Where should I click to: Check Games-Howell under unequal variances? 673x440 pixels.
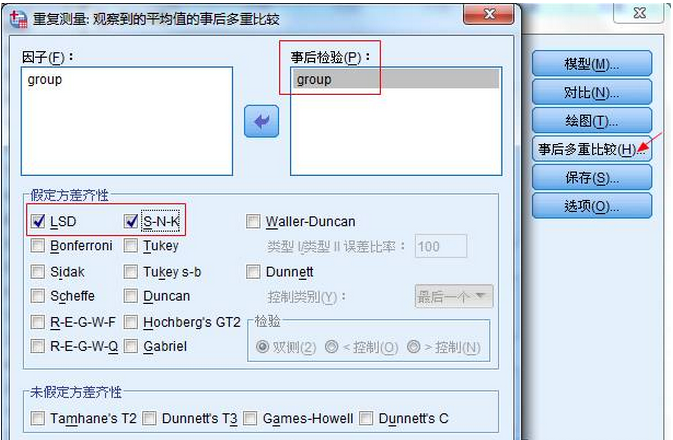(x=249, y=418)
